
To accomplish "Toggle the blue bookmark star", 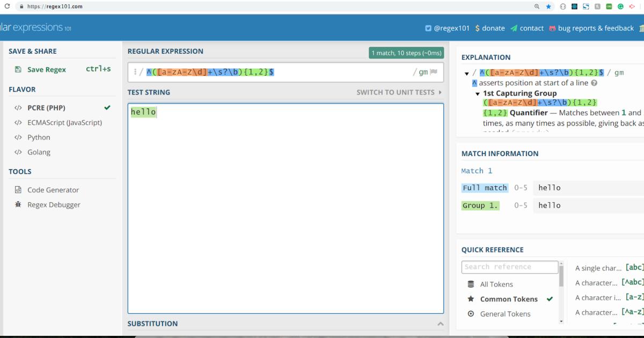I will tap(548, 6).
